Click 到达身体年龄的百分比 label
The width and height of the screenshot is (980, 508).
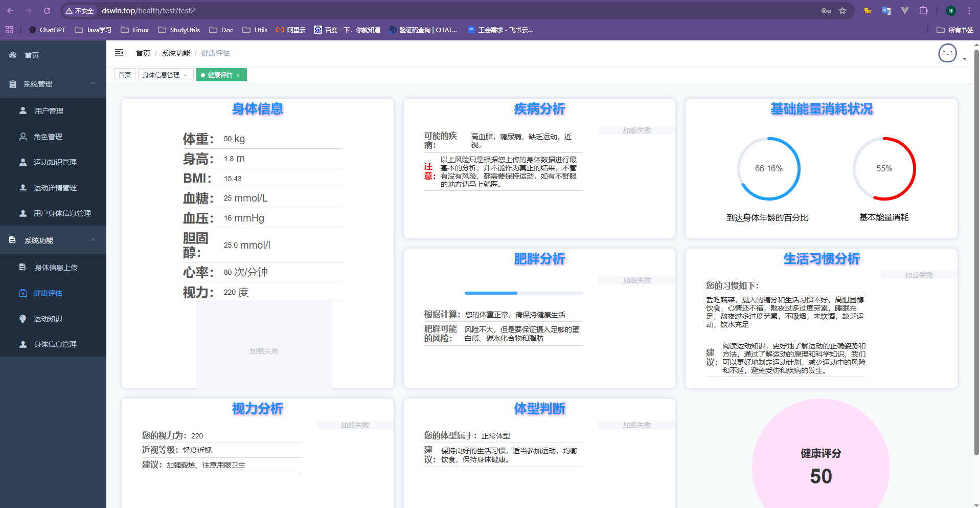click(x=767, y=217)
